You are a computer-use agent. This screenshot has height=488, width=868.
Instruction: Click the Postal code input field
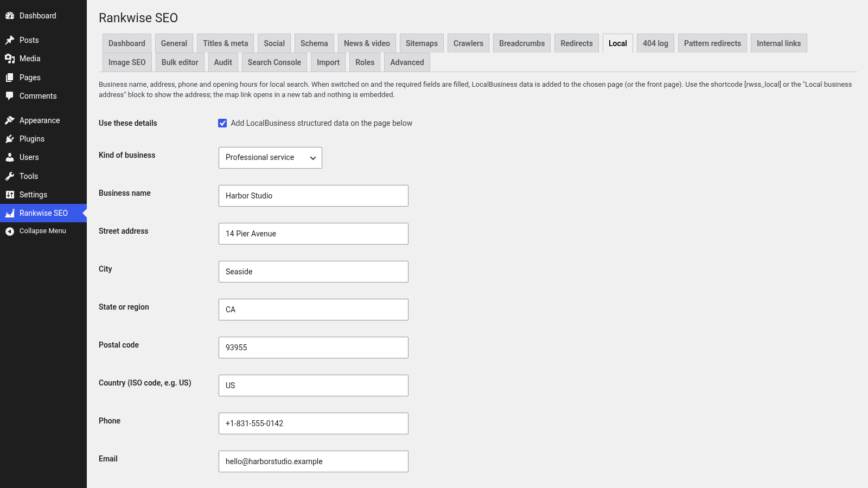314,348
